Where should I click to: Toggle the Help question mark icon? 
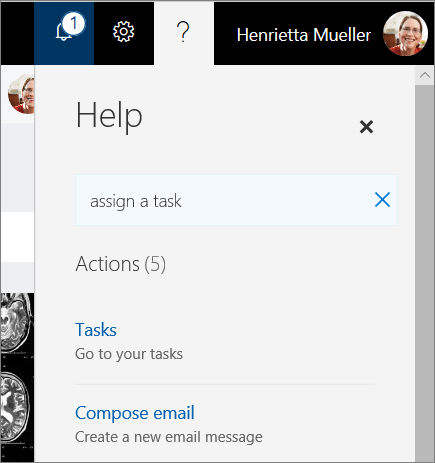coord(183,32)
